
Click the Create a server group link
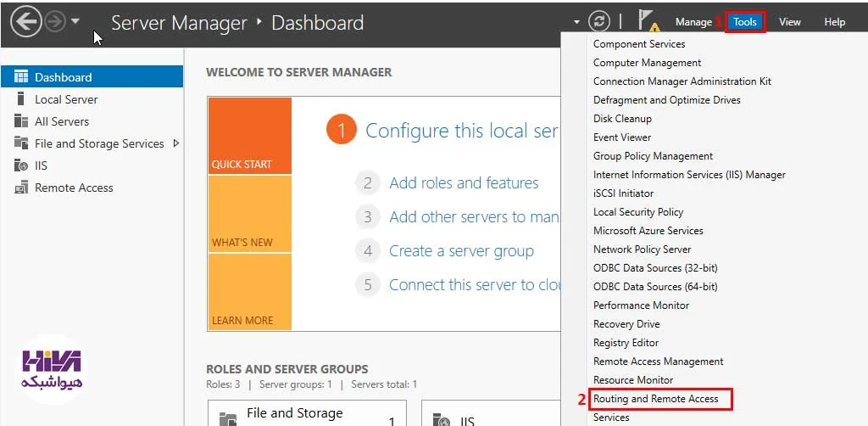(x=461, y=251)
